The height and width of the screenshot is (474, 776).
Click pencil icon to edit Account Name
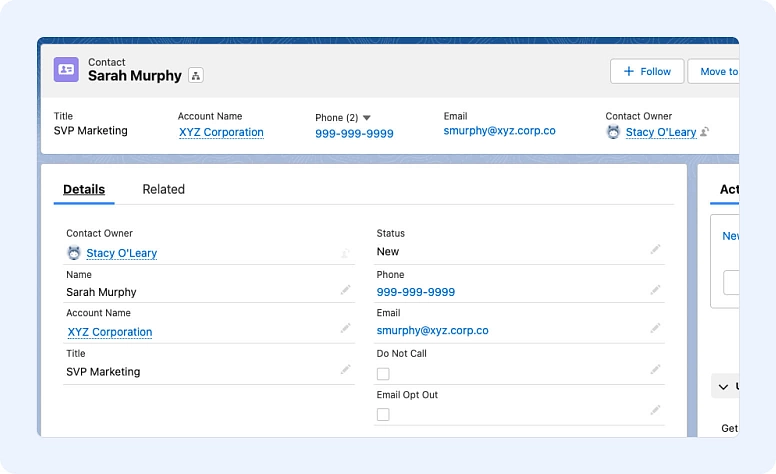(x=345, y=329)
